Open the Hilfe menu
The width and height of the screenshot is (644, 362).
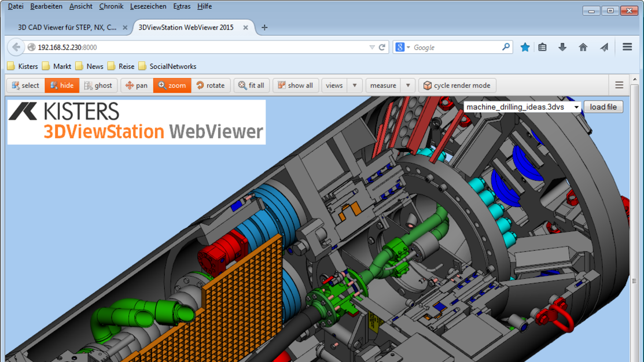[204, 6]
